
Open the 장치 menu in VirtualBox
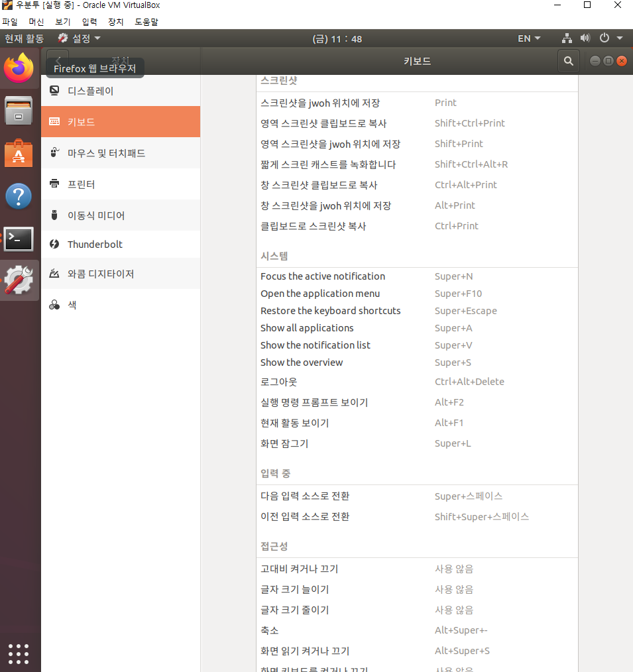coord(116,22)
